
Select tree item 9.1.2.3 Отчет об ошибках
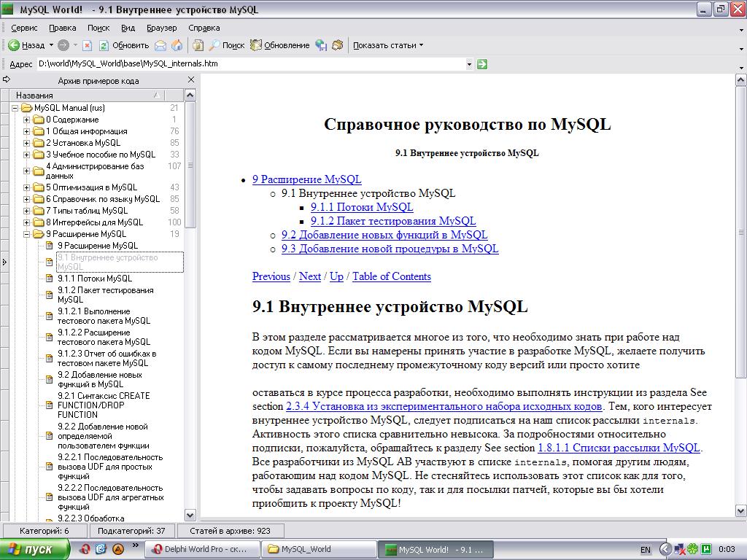coord(107,358)
